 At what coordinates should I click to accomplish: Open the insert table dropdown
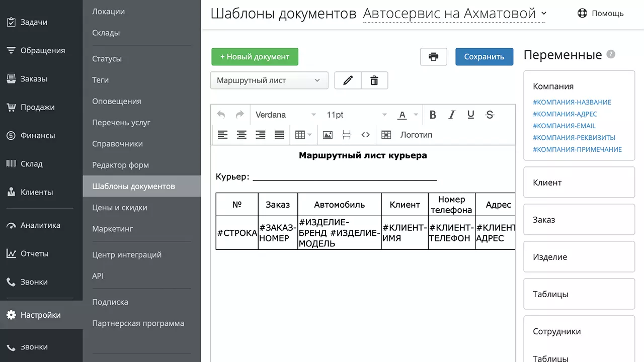[303, 135]
